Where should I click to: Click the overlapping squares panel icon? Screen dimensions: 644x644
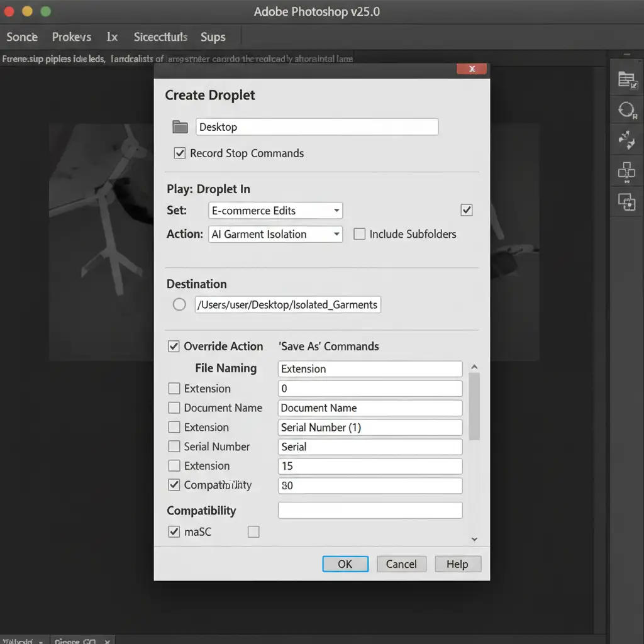[627, 201]
